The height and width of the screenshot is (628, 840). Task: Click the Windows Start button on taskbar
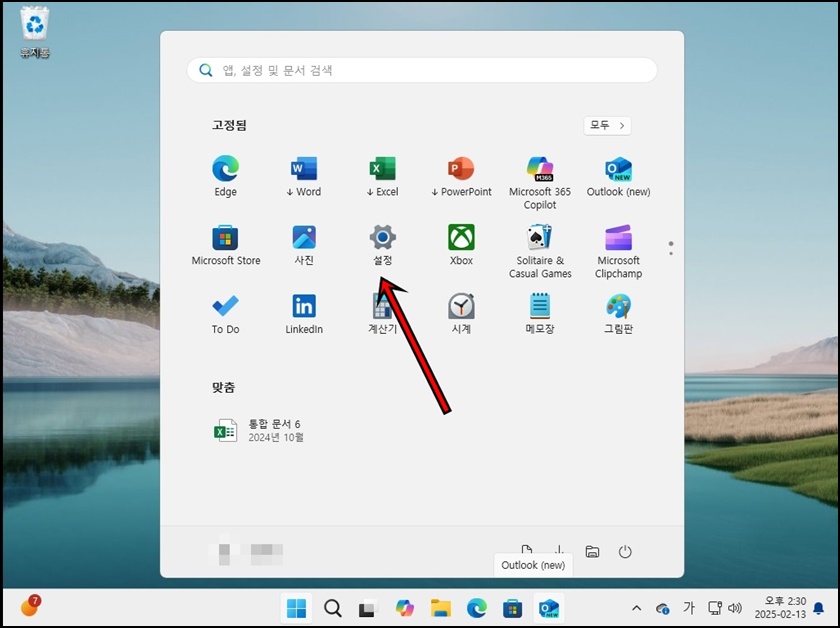(296, 608)
